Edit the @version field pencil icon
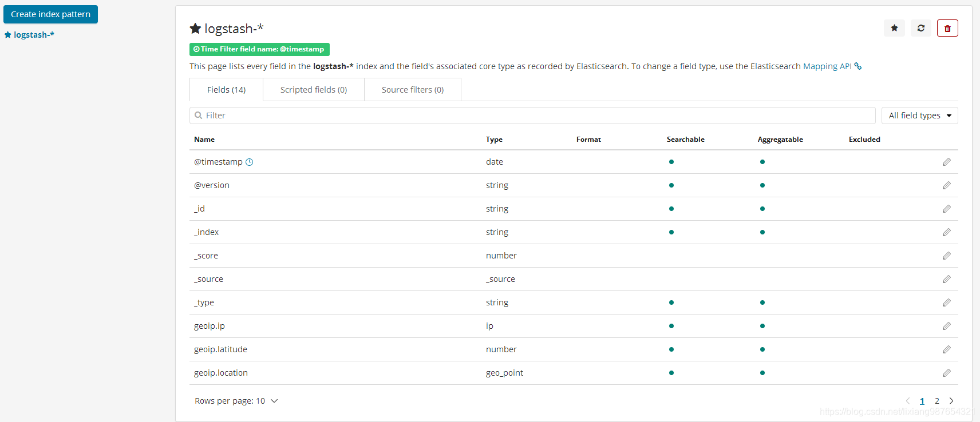This screenshot has width=980, height=422. 947,185
